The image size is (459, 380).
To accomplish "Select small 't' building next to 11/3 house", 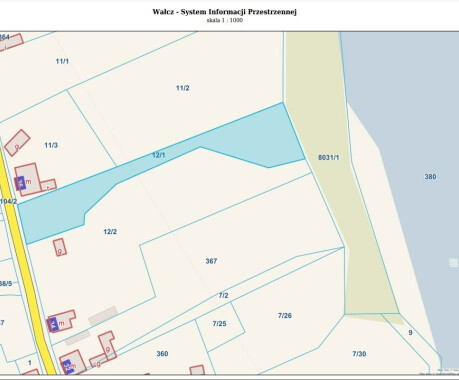I will pos(49,185).
